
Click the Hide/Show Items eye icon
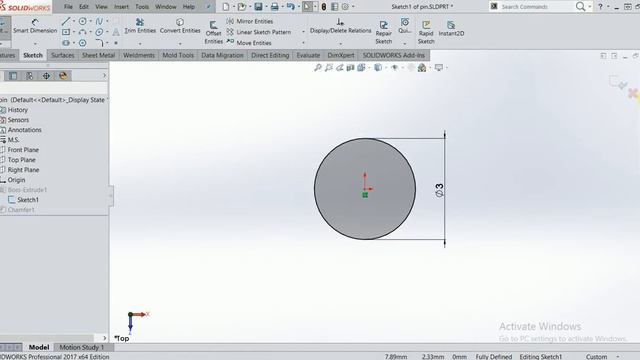(394, 68)
